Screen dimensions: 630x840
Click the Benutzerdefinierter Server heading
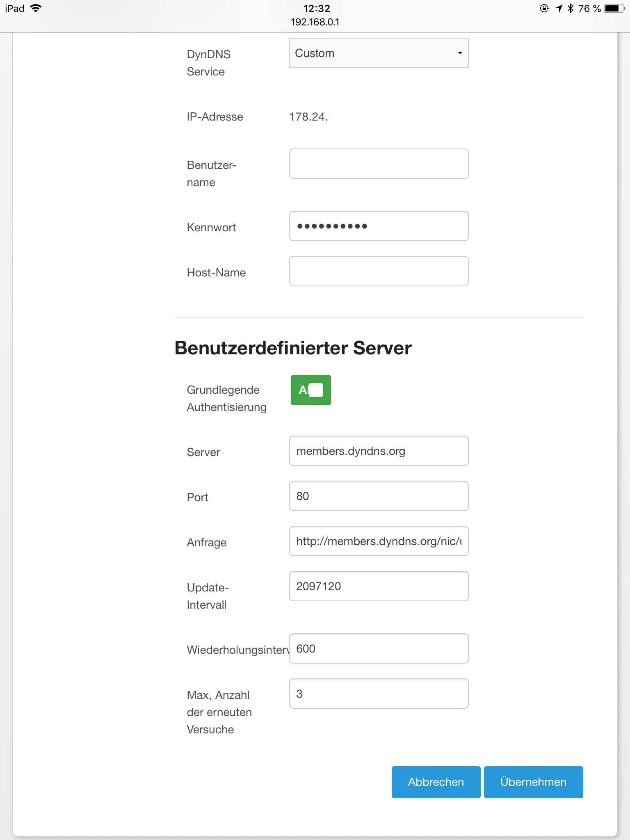tap(293, 348)
